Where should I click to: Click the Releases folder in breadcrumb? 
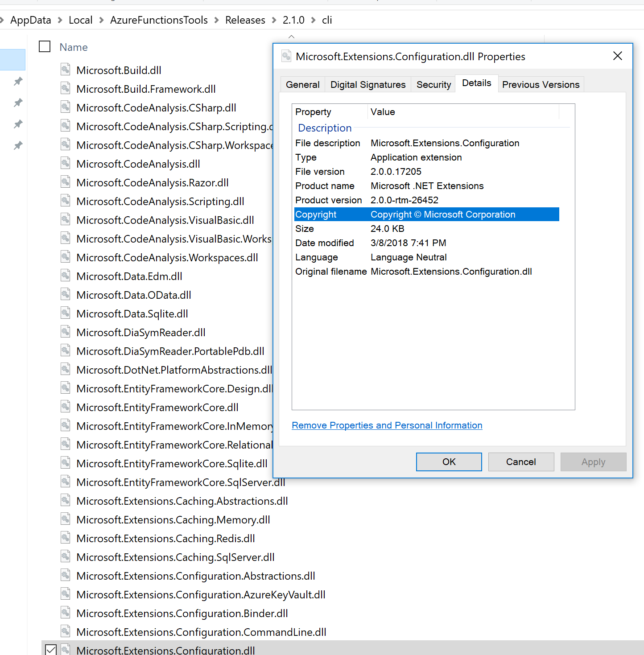point(245,20)
